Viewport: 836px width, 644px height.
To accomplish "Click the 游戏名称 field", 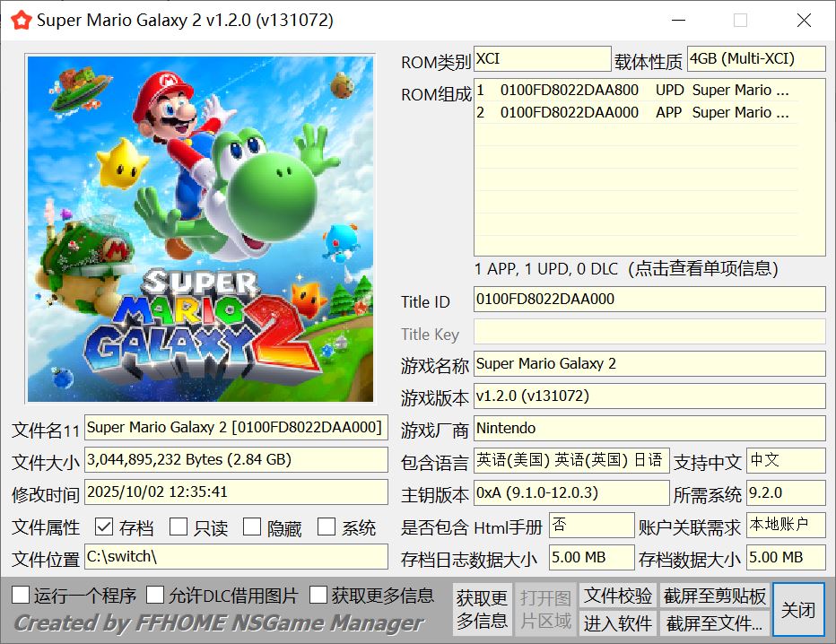I will tap(649, 363).
